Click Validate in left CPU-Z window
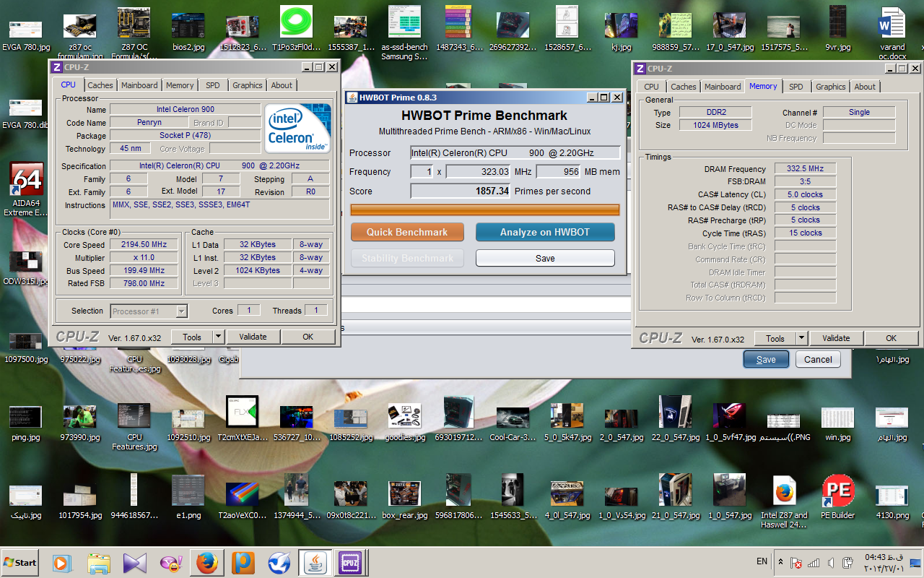The image size is (924, 578). pos(253,337)
